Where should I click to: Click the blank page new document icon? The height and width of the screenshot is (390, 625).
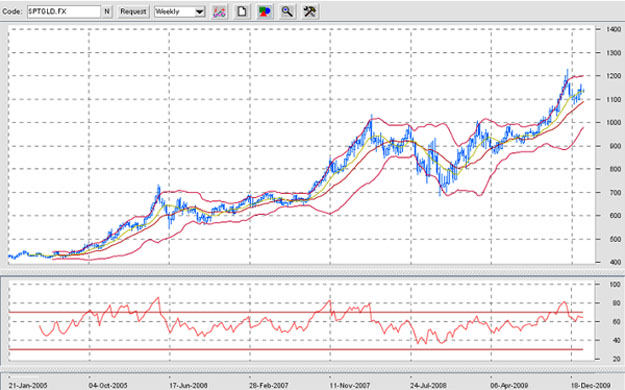pos(242,12)
